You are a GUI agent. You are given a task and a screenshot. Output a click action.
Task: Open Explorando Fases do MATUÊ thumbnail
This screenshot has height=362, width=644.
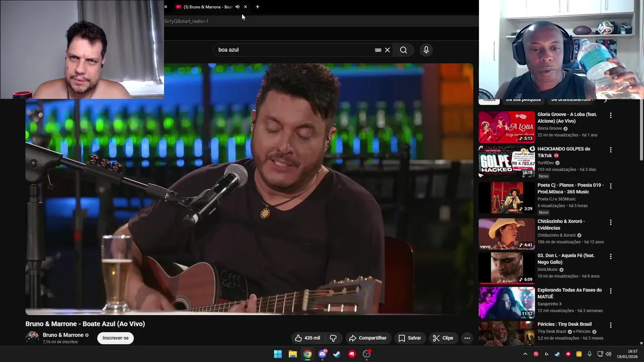coord(507,302)
